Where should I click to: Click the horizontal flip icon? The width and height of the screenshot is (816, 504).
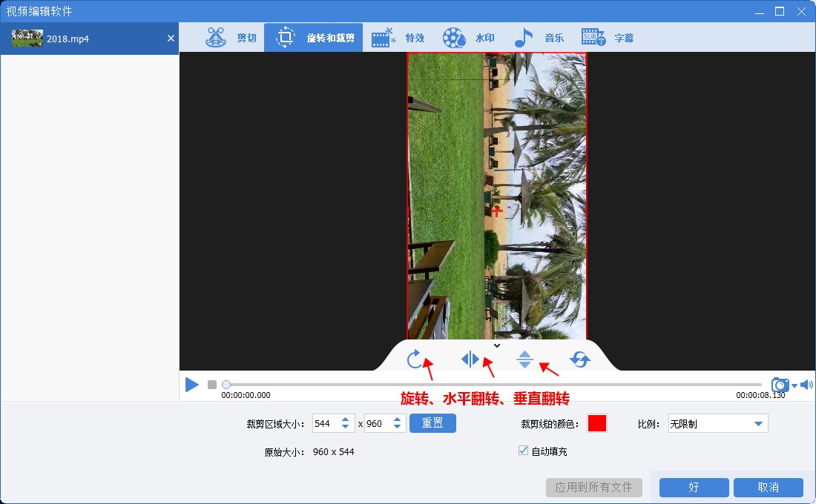(x=470, y=359)
